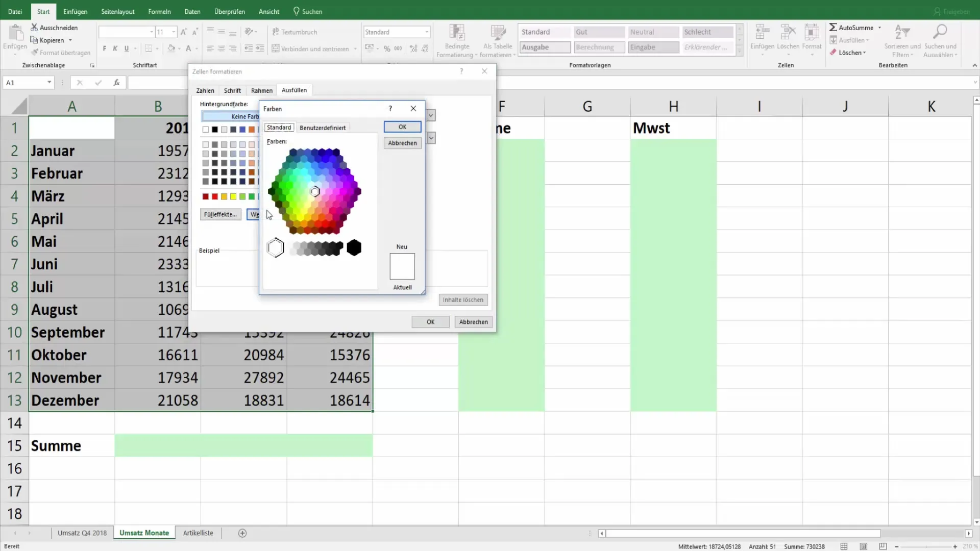Expand the Zwischenablage dialog launcher
980x551 pixels.
[x=92, y=65]
